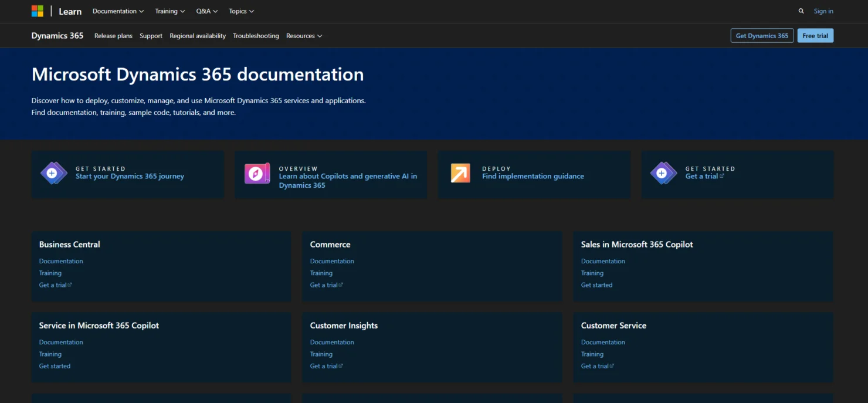
Task: Expand the Documentation dropdown menu
Action: (117, 11)
